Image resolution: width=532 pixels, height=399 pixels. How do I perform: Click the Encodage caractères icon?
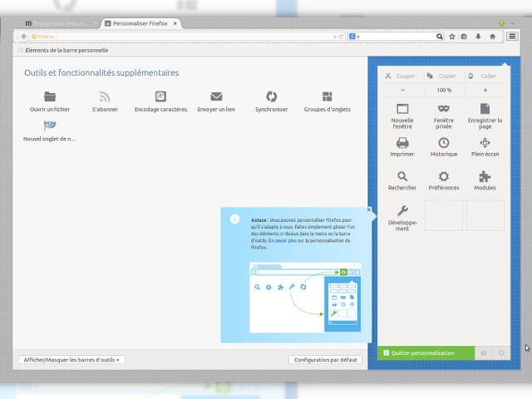pos(160,96)
